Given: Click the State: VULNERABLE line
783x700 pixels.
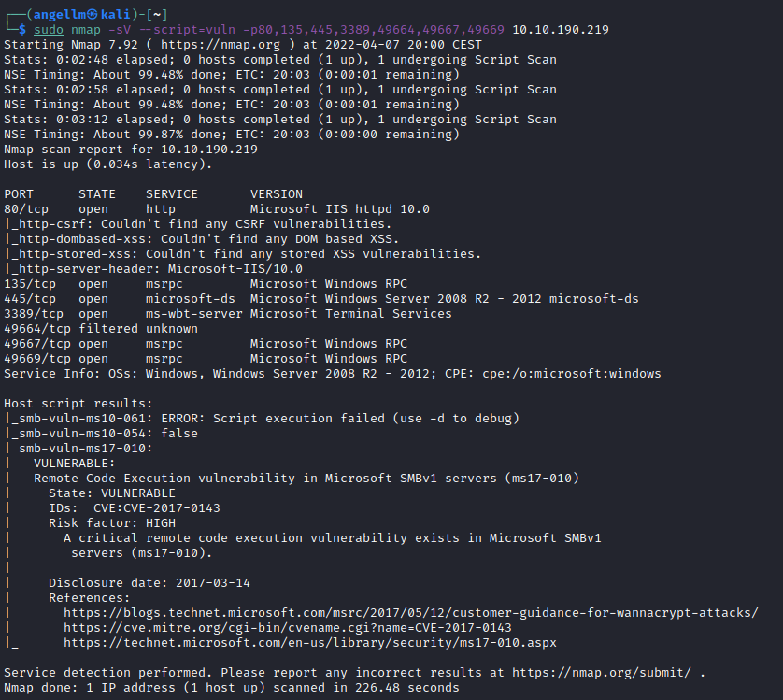Looking at the screenshot, I should pyautogui.click(x=112, y=493).
